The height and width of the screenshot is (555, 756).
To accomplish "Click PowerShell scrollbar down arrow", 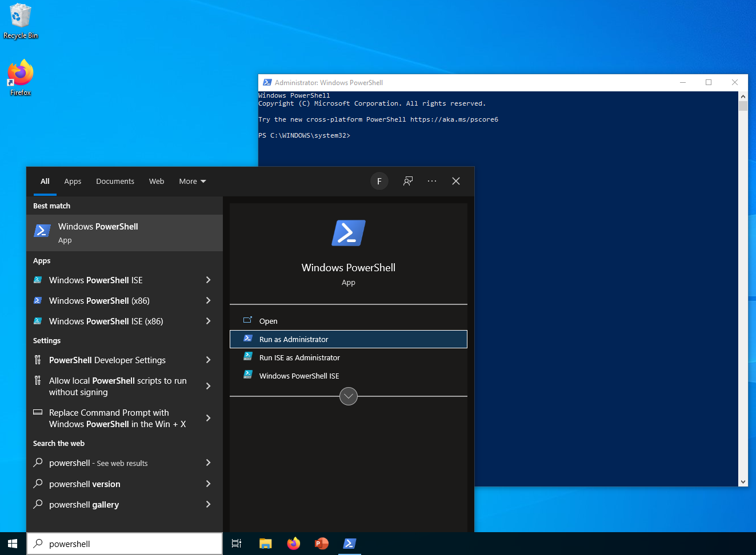I will (743, 482).
